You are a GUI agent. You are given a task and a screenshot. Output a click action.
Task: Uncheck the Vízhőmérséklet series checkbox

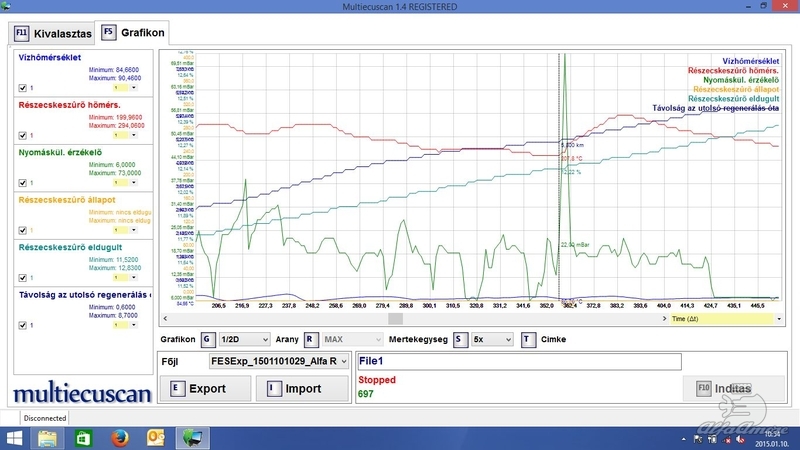pos(23,87)
